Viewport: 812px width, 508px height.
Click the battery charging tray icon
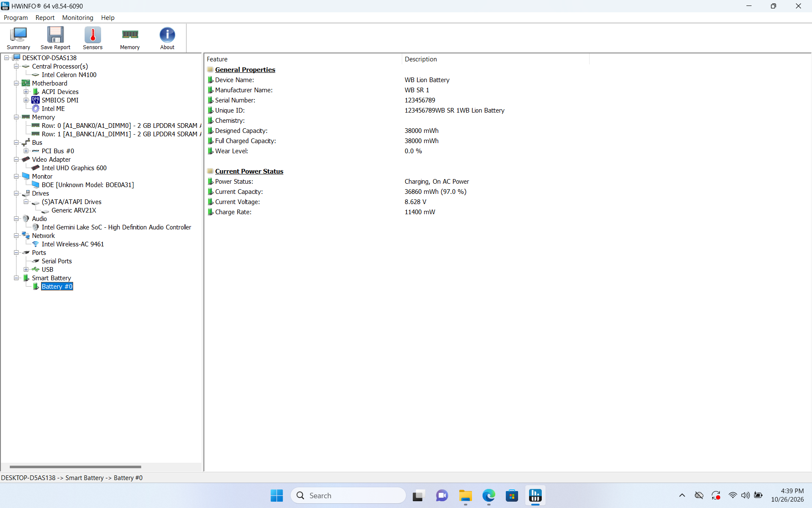[758, 496]
